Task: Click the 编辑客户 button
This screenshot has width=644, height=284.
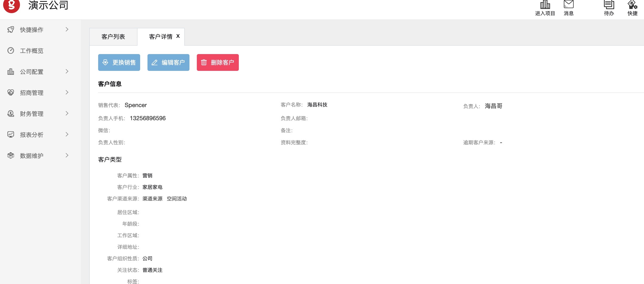Action: [x=168, y=62]
